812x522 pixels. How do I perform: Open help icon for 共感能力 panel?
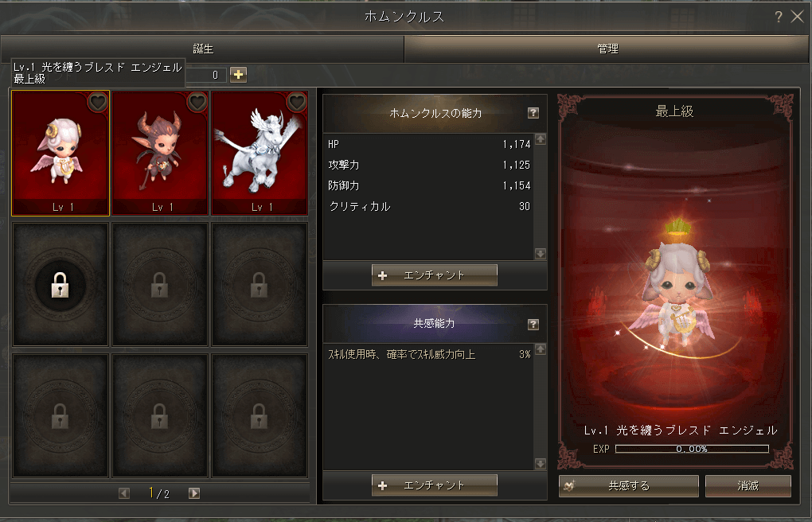pos(533,324)
